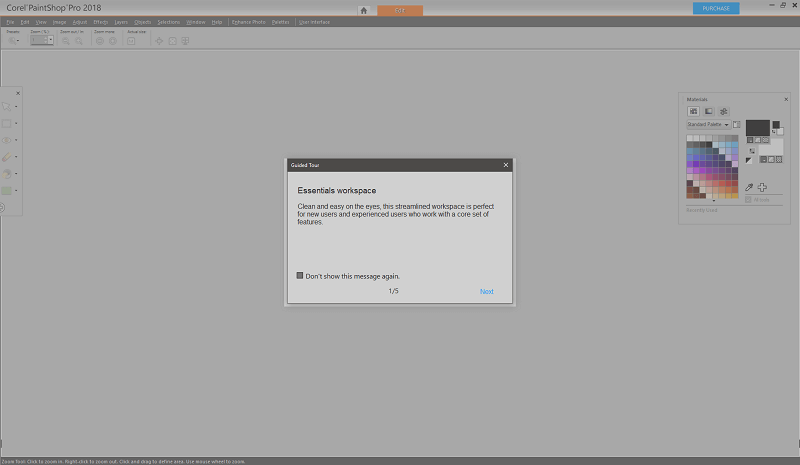Select the Pick arrow tool

click(7, 107)
